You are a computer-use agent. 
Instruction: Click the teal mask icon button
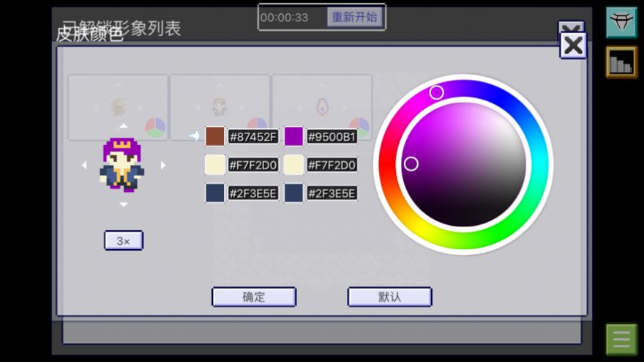click(x=621, y=22)
